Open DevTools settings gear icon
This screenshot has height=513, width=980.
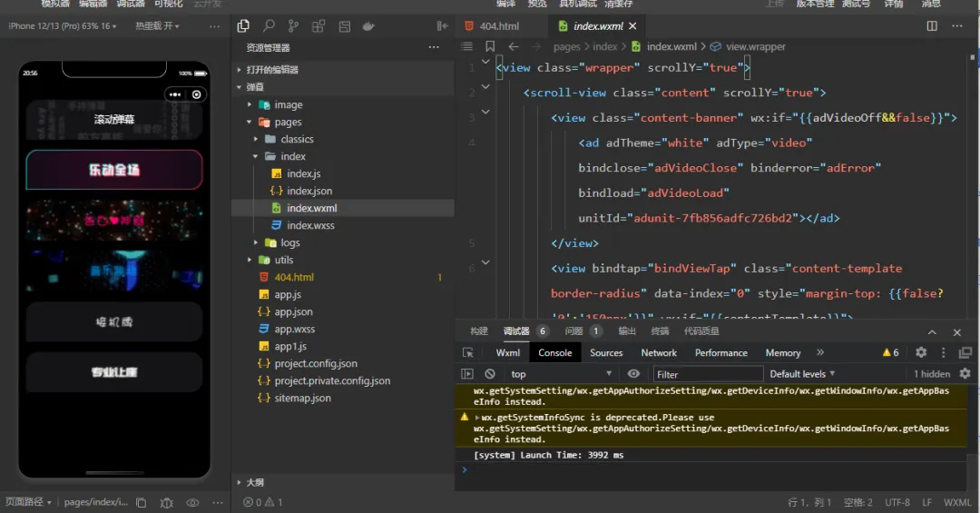(x=921, y=352)
